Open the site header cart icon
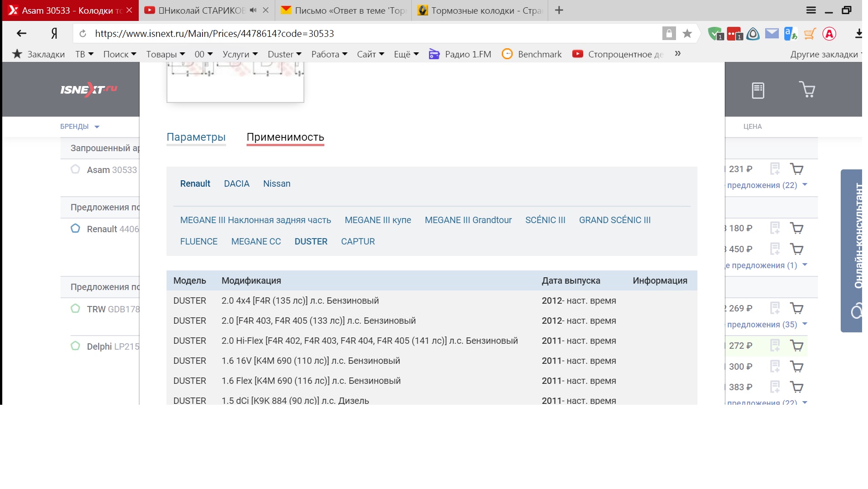 (807, 89)
